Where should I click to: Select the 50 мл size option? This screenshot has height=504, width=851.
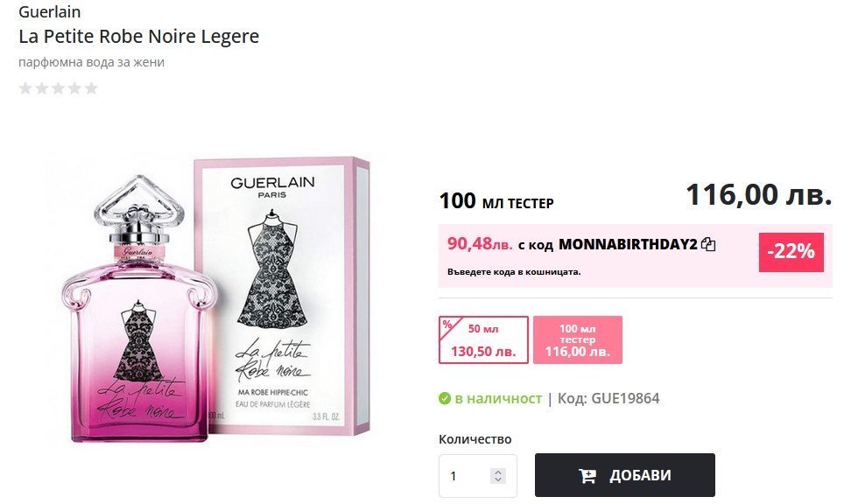coord(483,339)
